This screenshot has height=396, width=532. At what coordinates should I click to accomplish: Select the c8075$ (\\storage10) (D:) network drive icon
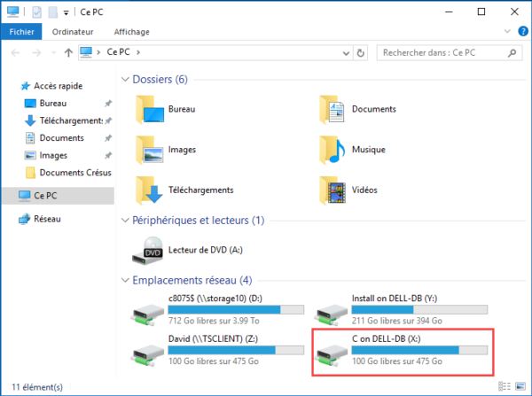pos(147,315)
